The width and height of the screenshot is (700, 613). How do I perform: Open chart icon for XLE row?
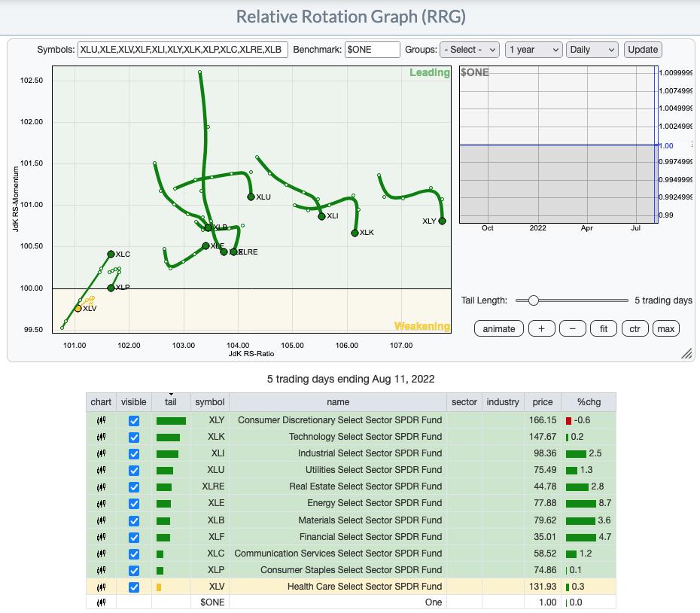click(102, 504)
